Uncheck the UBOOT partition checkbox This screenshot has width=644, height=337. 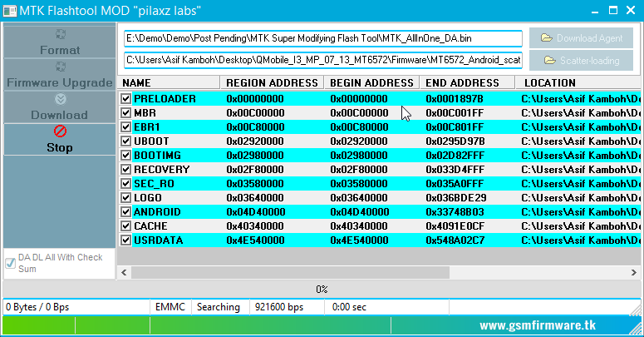[125, 141]
